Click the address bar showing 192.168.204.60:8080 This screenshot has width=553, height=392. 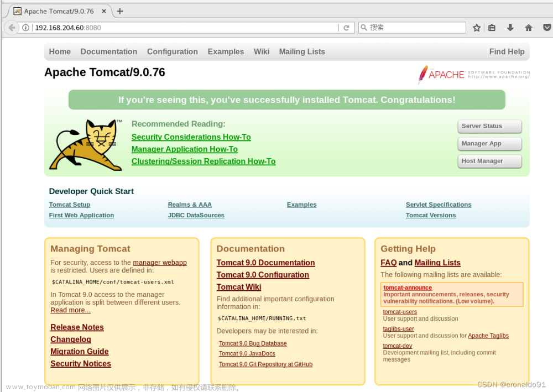pyautogui.click(x=185, y=28)
